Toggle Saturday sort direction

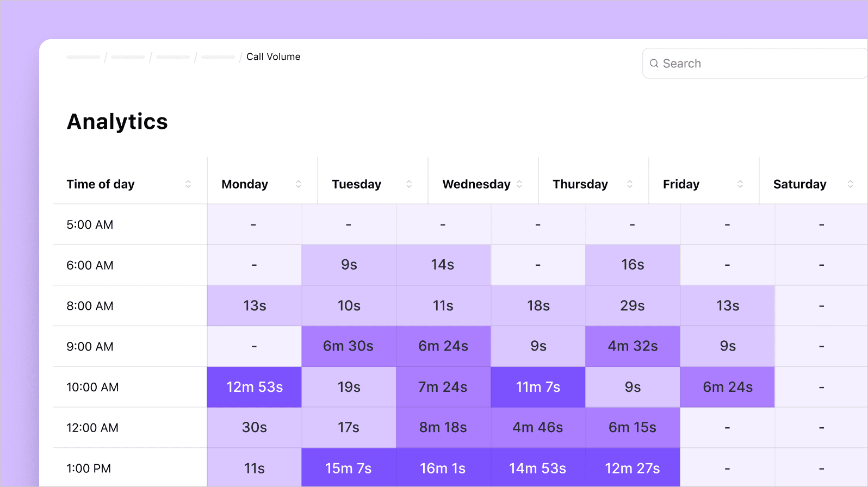tap(851, 184)
